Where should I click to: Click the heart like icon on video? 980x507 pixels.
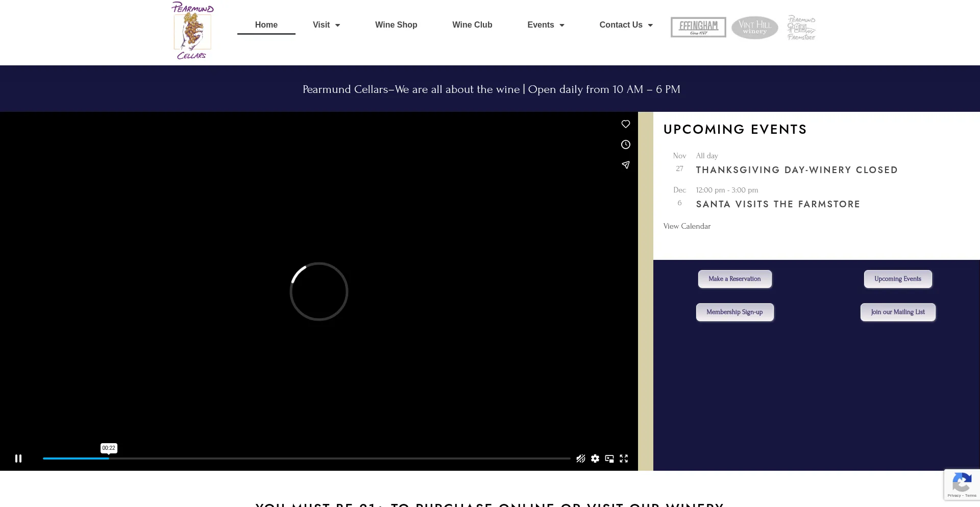(625, 124)
